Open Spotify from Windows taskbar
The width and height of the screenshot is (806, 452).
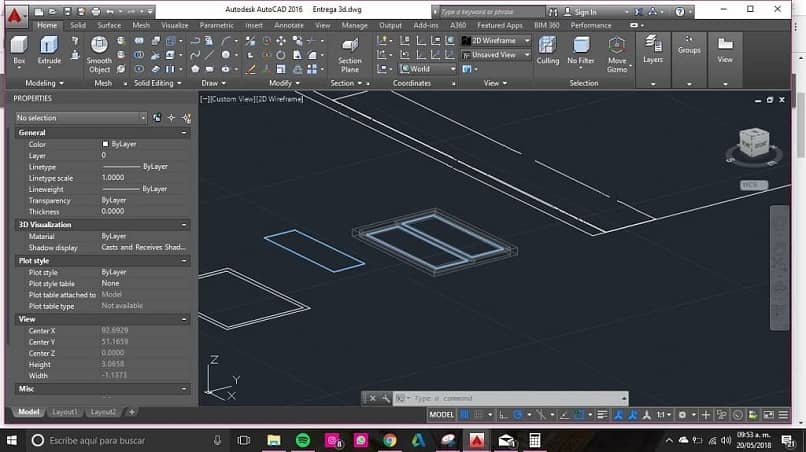point(303,441)
